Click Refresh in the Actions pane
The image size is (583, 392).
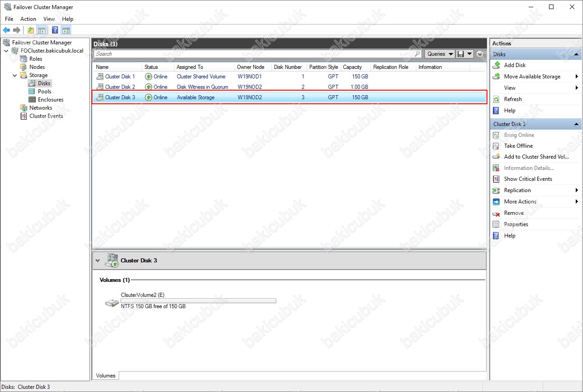pyautogui.click(x=513, y=99)
